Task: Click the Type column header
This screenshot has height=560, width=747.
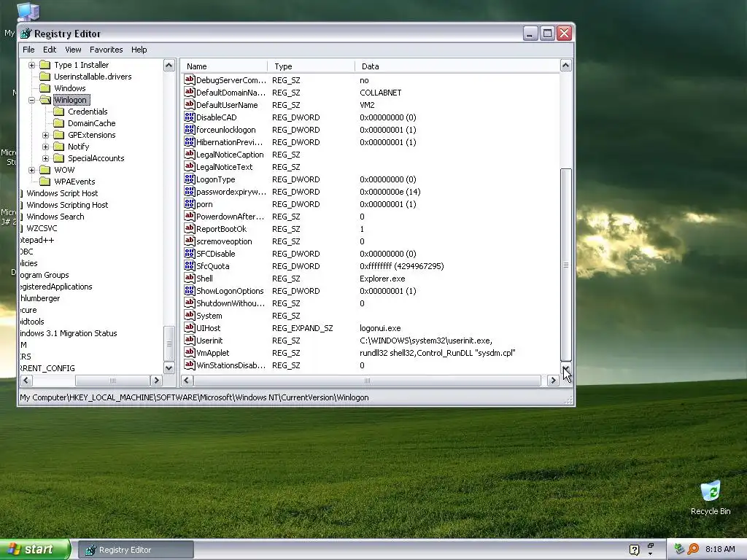Action: (x=311, y=66)
